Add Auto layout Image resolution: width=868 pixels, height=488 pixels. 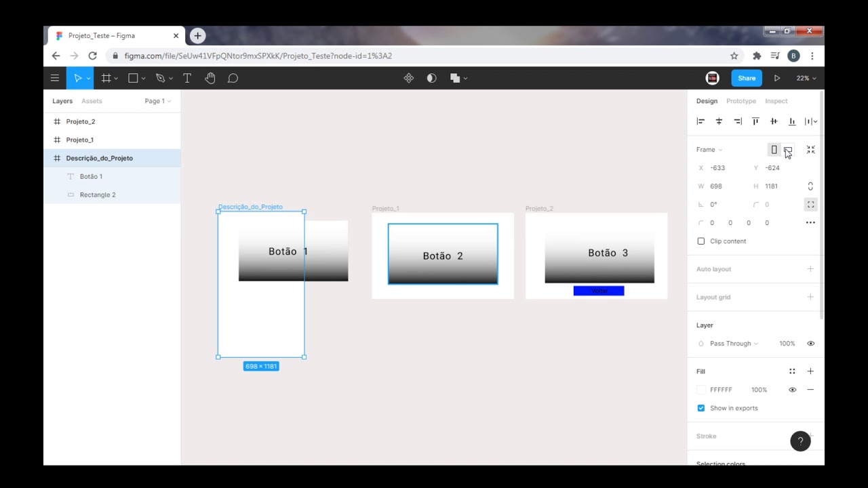(810, 269)
